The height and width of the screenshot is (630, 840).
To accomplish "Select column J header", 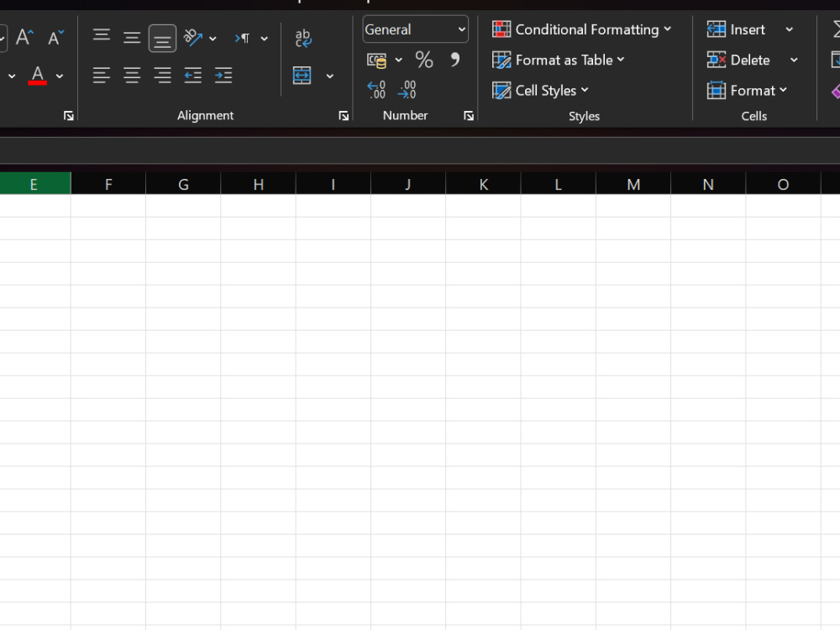I will 408,184.
